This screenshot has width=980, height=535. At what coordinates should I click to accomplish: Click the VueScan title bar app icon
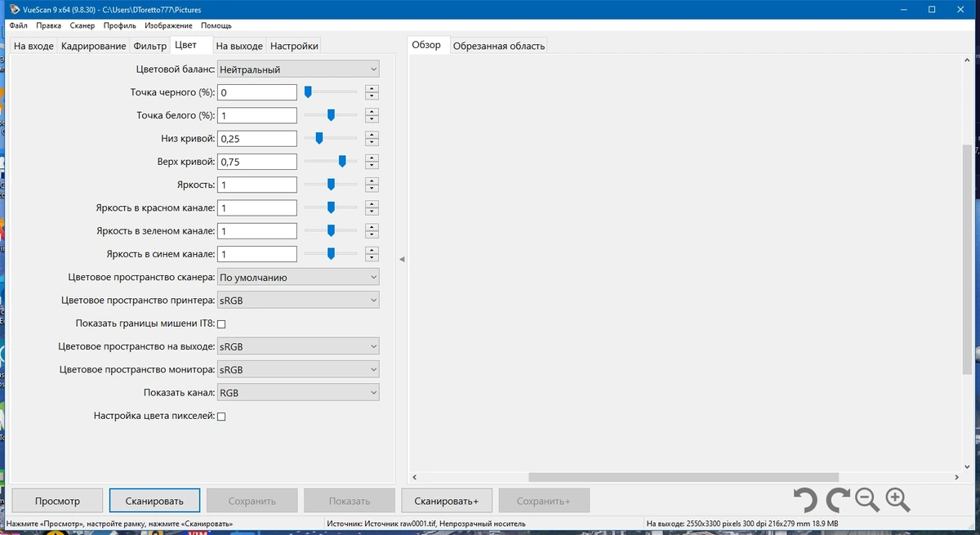tap(14, 9)
